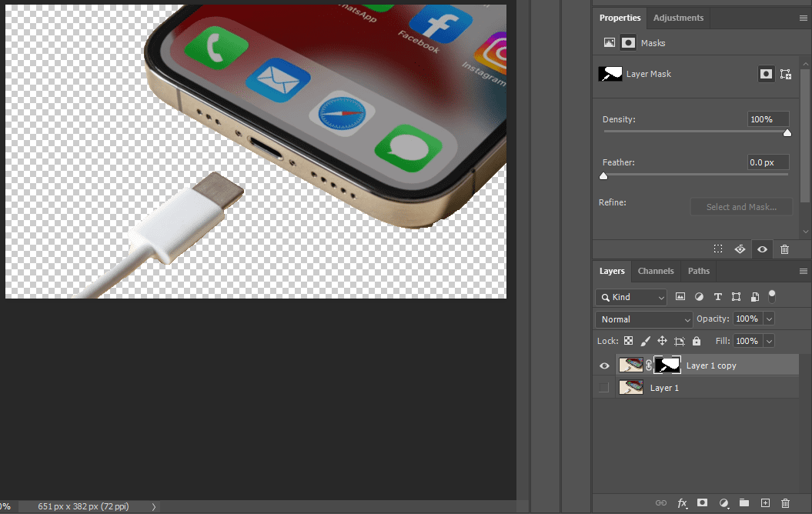Filter for adjustment layers

pos(699,296)
